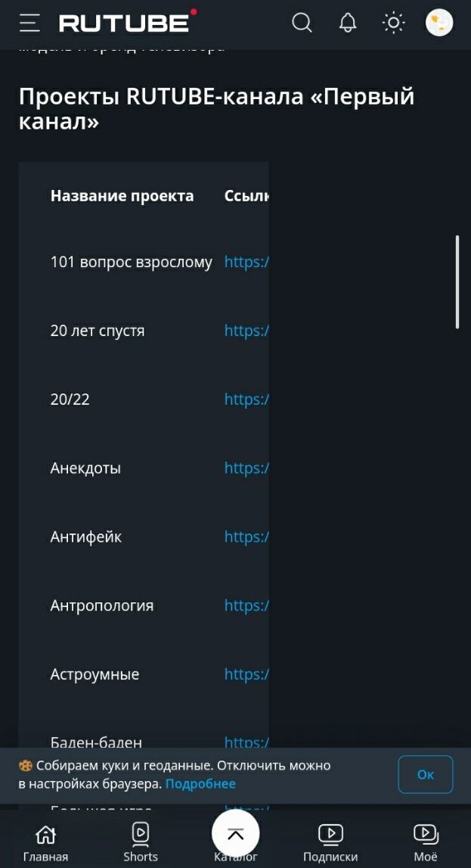This screenshot has height=868, width=471.
Task: Open the search magnifier icon
Action: (302, 23)
